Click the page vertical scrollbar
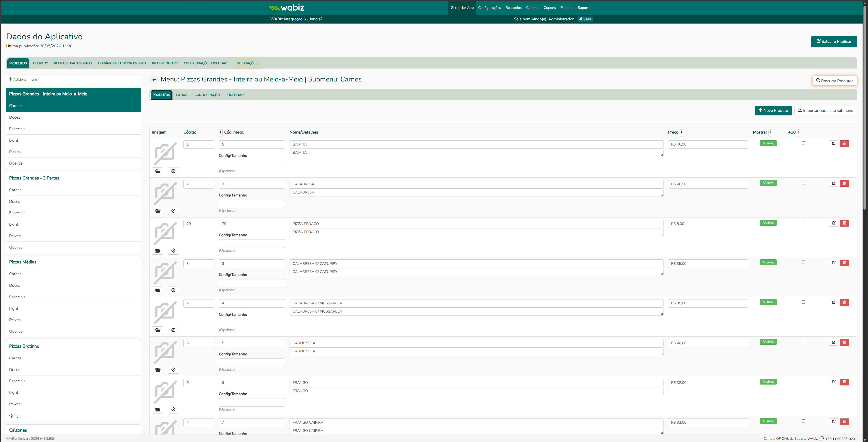 [865, 108]
